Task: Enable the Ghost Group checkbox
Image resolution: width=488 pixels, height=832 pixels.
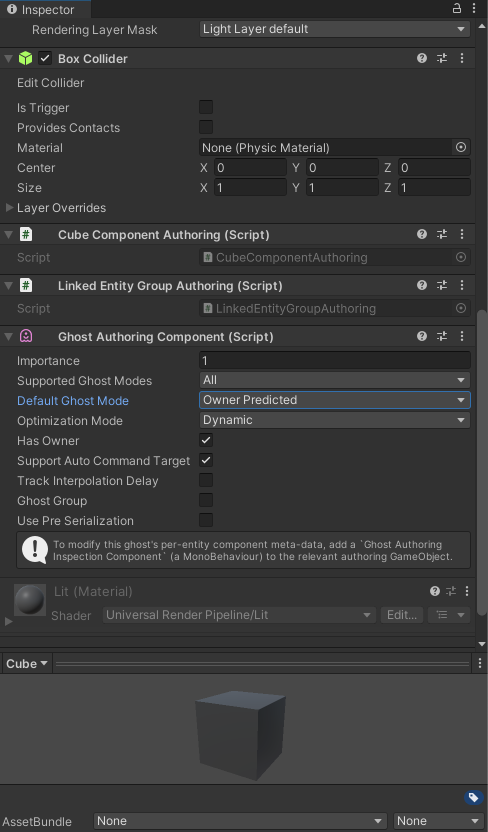Action: tap(206, 500)
